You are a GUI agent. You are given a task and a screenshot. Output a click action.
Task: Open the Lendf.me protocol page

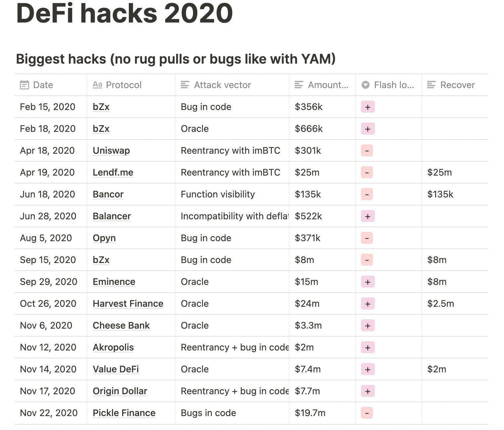point(113,173)
